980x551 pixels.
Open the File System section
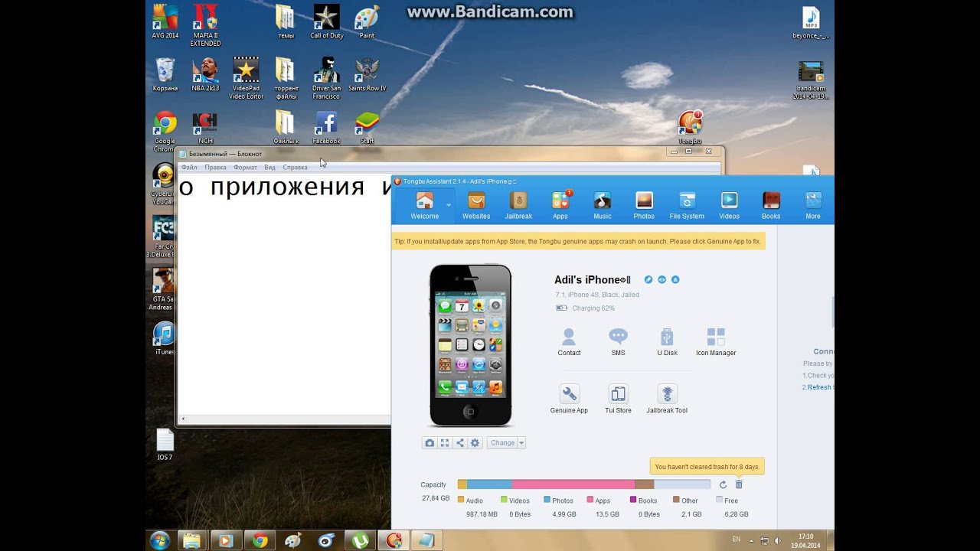[x=687, y=205]
